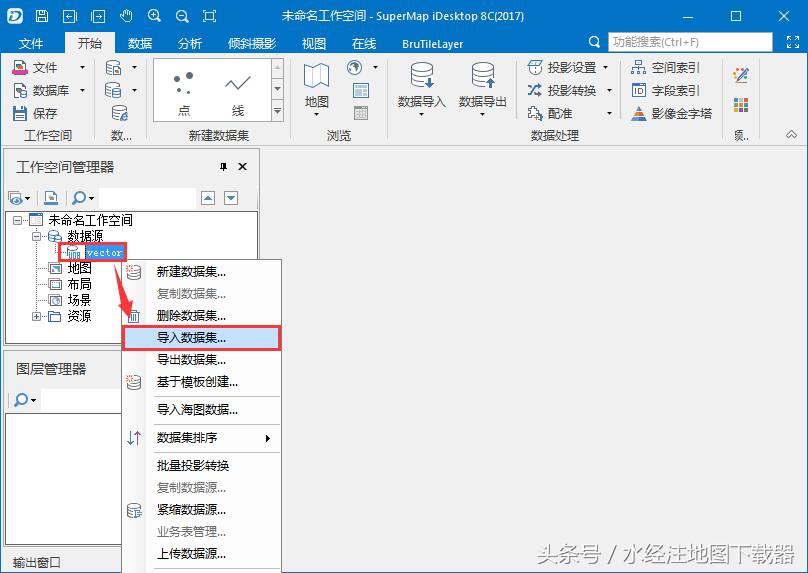Click the layout browse icon
This screenshot has height=573, width=808.
(361, 91)
